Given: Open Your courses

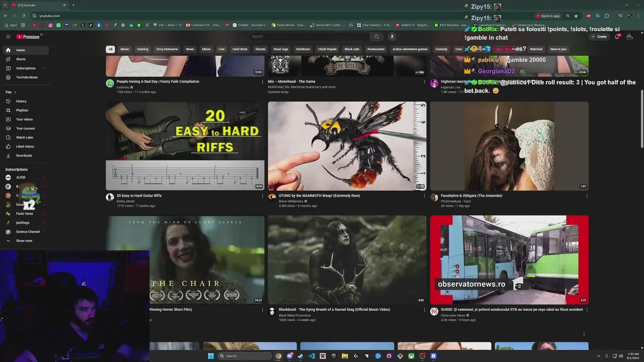Looking at the screenshot, I should point(25,128).
